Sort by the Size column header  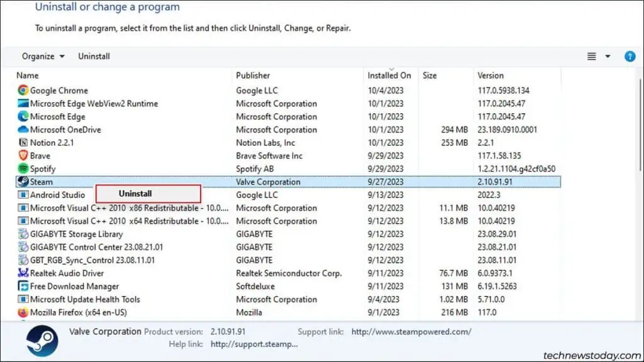pos(430,75)
